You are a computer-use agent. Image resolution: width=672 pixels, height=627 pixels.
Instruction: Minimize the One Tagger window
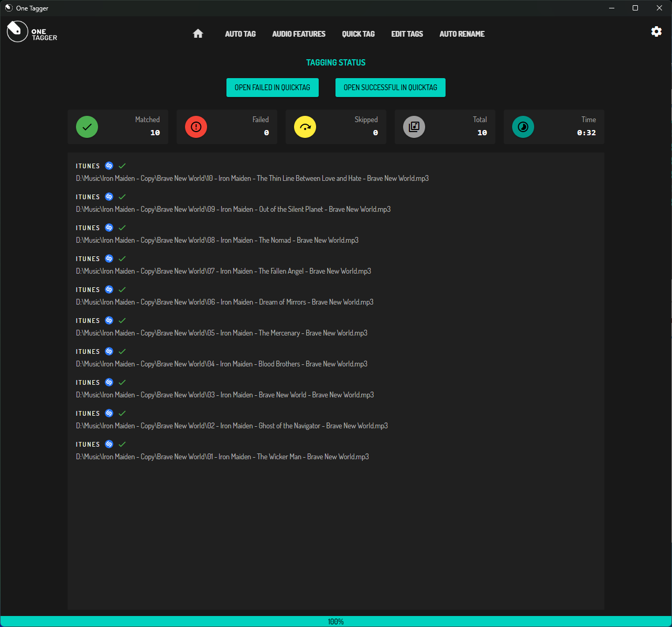click(612, 8)
